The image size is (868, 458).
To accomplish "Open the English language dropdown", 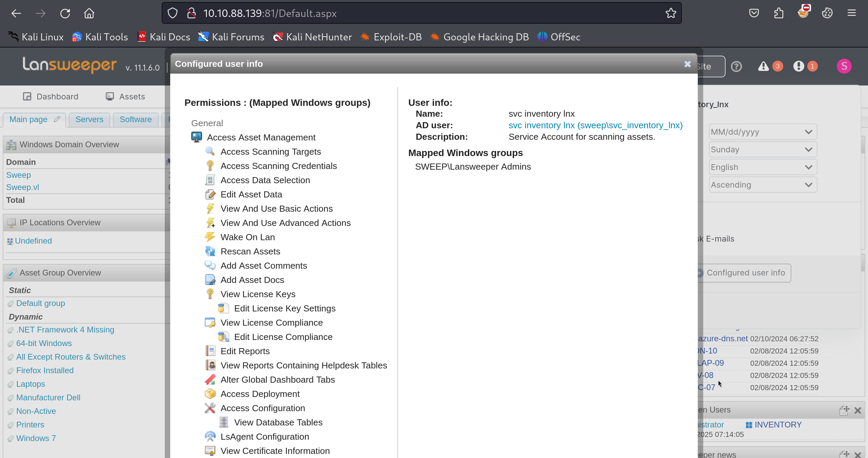I will (x=763, y=167).
